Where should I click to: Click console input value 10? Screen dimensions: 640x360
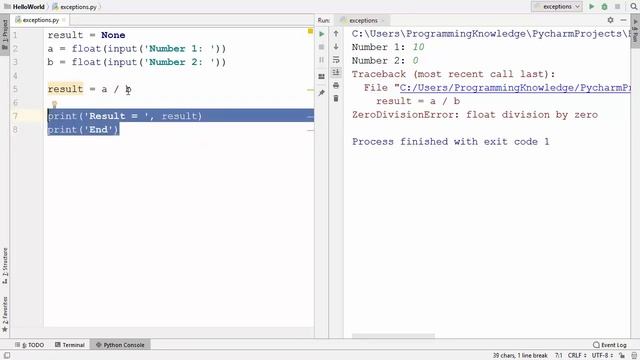pos(418,47)
